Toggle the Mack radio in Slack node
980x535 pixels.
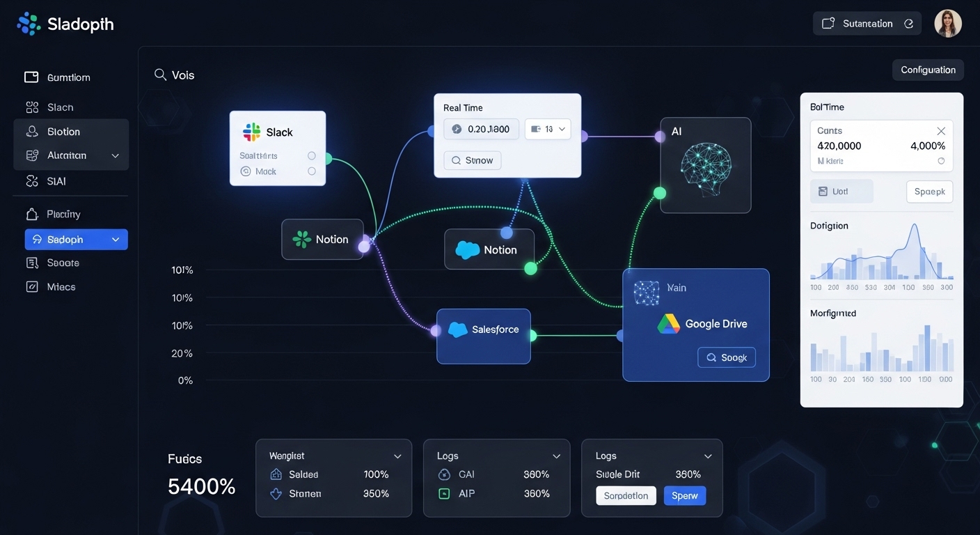311,171
